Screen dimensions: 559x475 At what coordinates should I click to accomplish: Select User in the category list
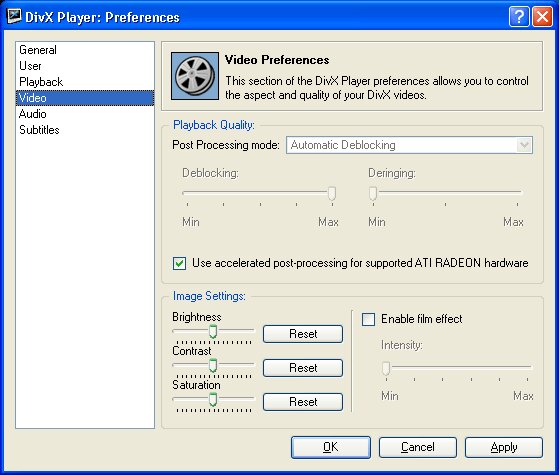click(30, 66)
